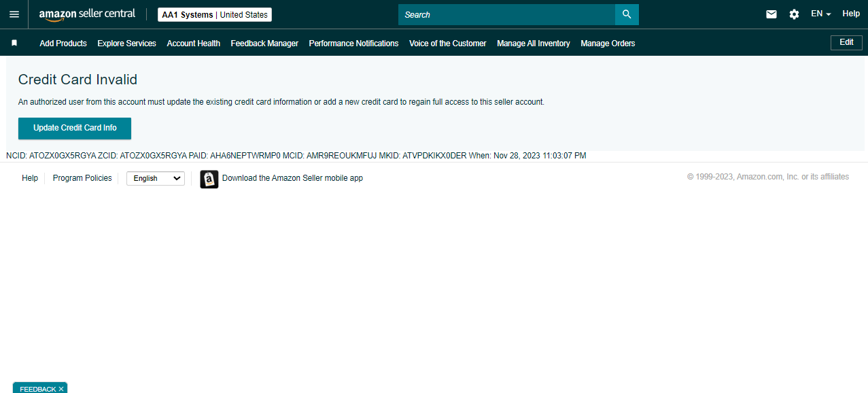Expand the EN language dropdown
Image resolution: width=868 pixels, height=393 pixels.
click(x=821, y=14)
